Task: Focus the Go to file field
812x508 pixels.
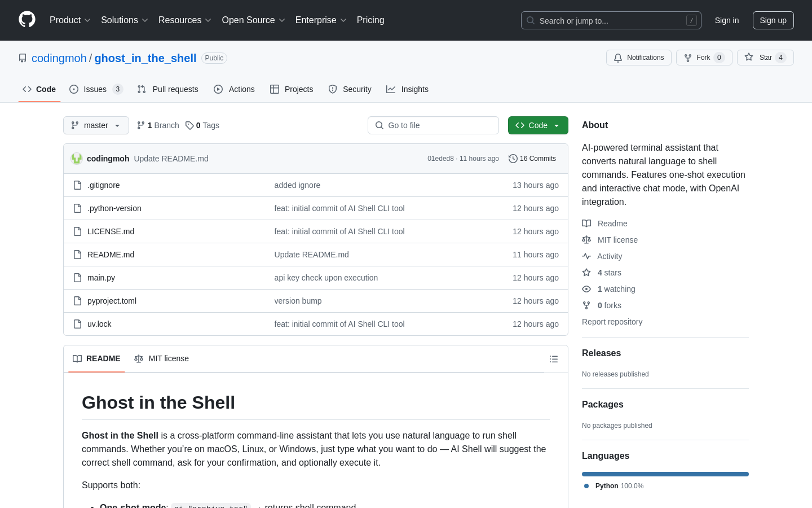Action: (x=433, y=125)
